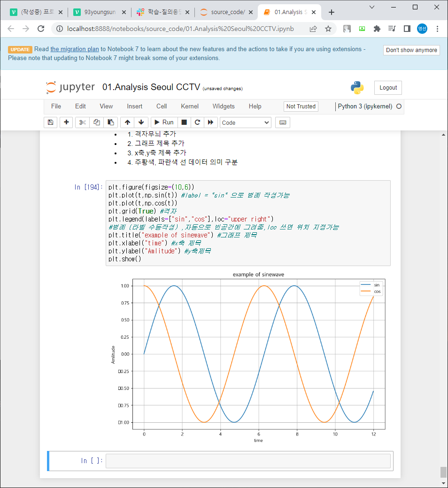Open the command palette keyboard icon

[283, 122]
